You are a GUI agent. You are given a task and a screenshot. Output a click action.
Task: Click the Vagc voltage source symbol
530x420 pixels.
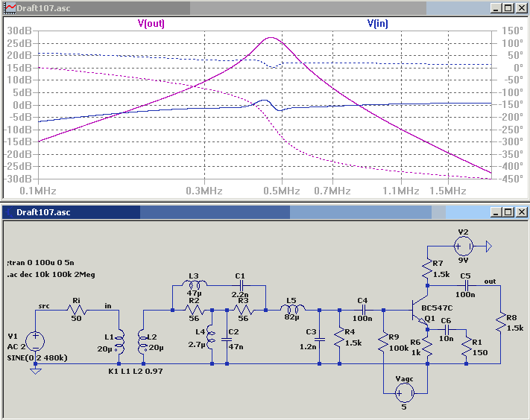coord(405,393)
